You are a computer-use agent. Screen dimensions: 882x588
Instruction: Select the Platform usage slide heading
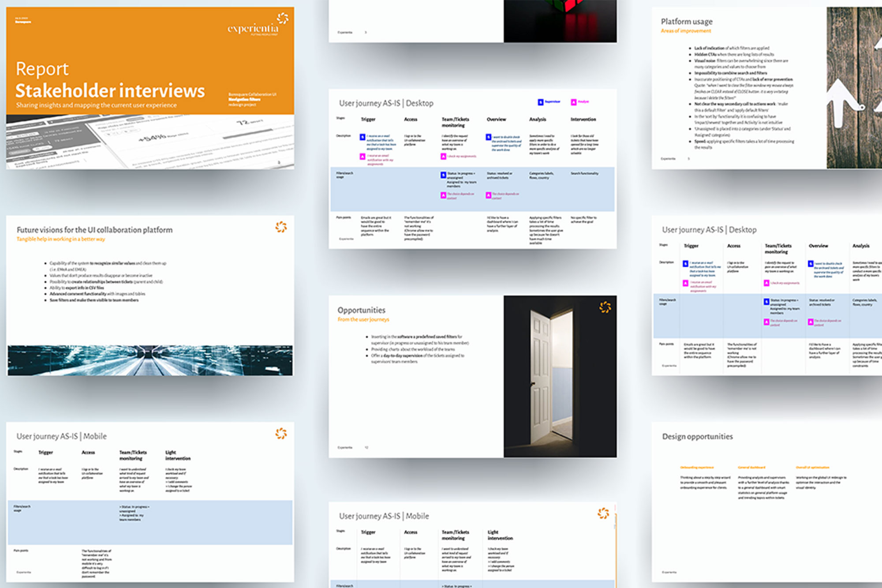pos(686,21)
